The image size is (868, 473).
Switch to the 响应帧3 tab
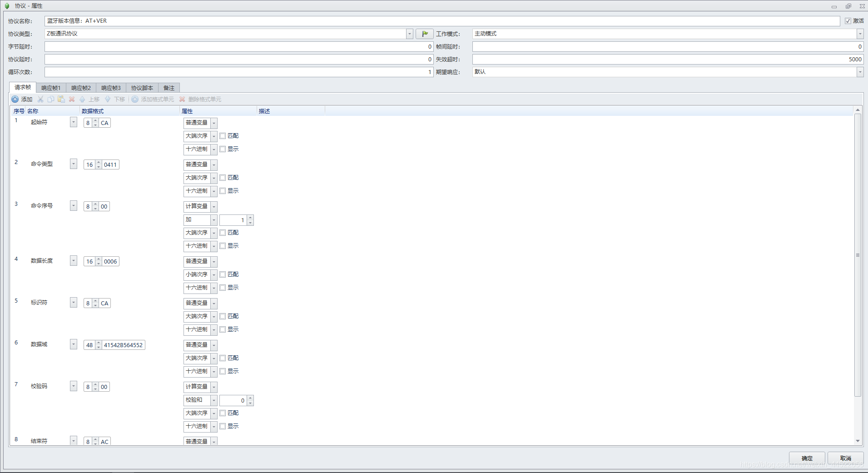click(111, 88)
